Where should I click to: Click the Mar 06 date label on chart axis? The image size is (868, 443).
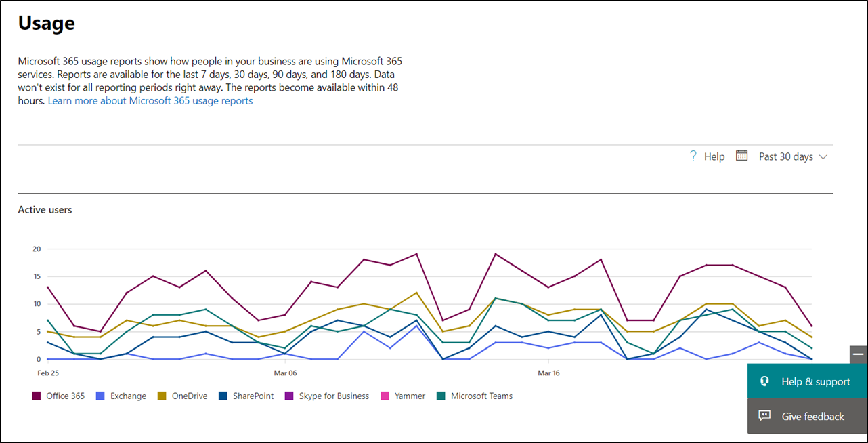pos(285,373)
